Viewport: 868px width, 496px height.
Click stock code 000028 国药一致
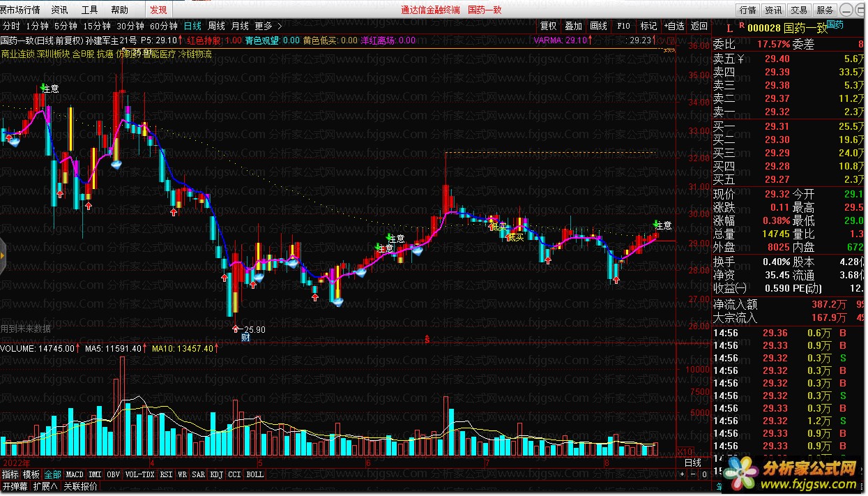click(x=786, y=29)
